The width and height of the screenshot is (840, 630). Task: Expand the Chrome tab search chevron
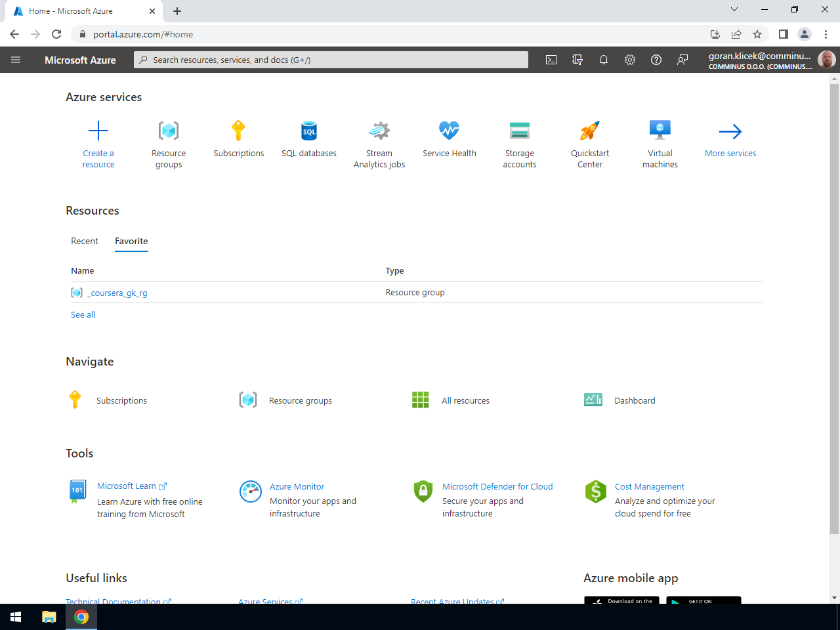pos(734,9)
